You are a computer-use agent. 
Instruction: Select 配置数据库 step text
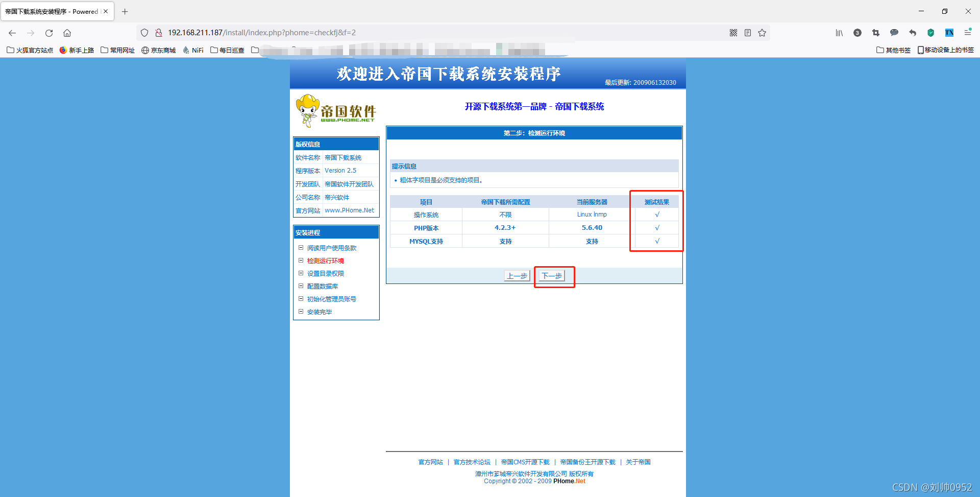coord(323,287)
